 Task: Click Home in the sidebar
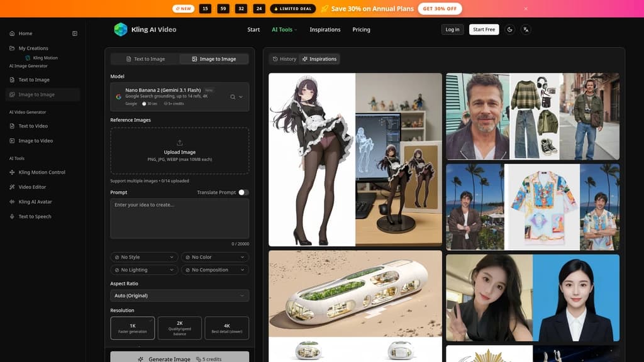click(25, 33)
